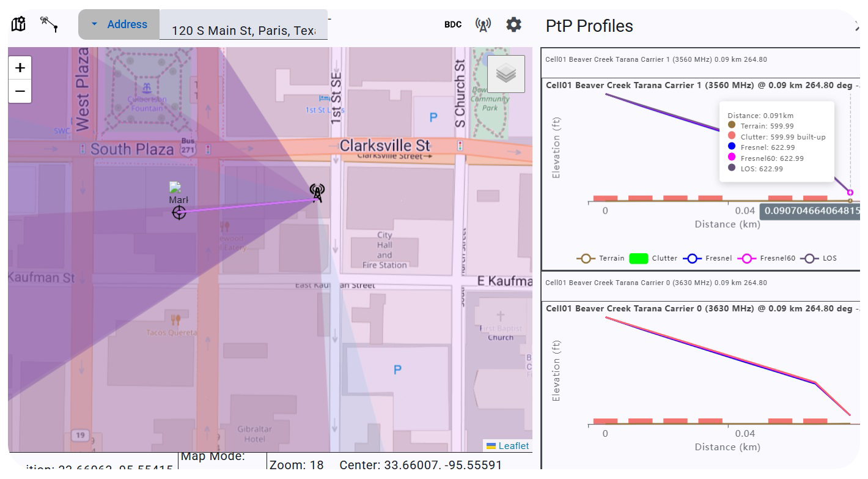Click the Carrier 0 chart title text
Viewport: 868px width, 479px height.
[703, 308]
